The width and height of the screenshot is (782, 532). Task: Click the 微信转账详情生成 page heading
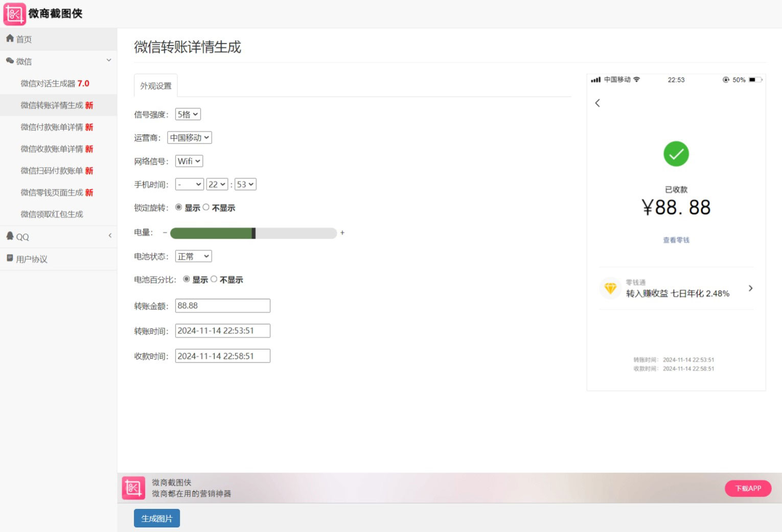[188, 47]
